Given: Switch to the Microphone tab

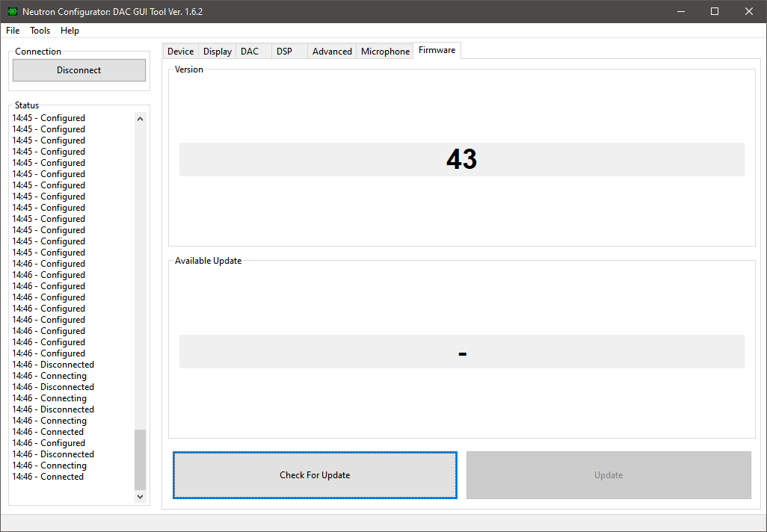Looking at the screenshot, I should coord(385,52).
